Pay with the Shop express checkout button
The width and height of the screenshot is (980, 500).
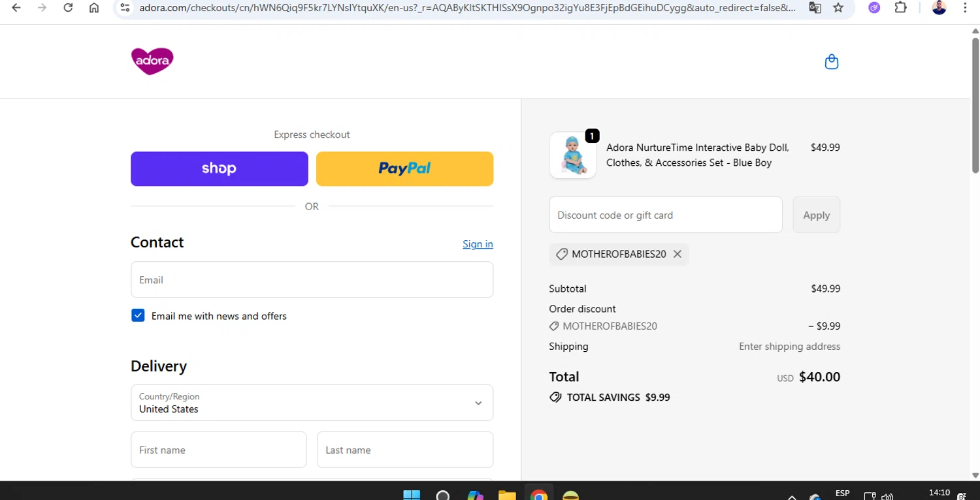pyautogui.click(x=220, y=168)
